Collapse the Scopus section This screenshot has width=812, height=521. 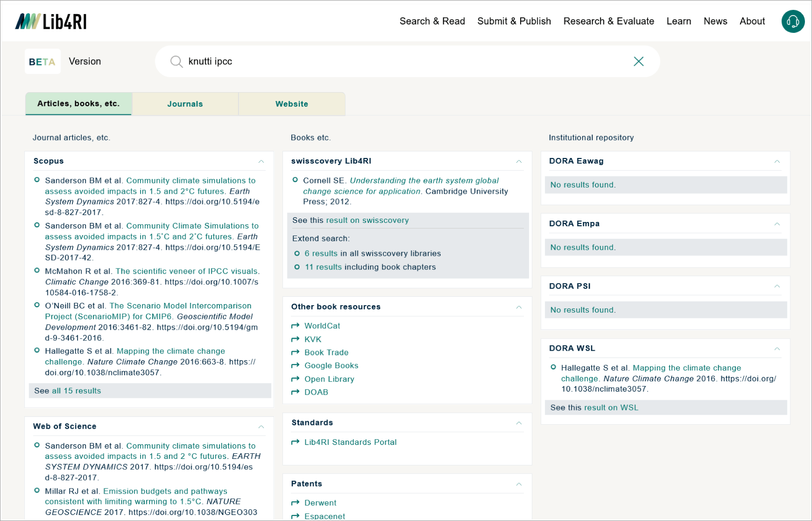[261, 161]
